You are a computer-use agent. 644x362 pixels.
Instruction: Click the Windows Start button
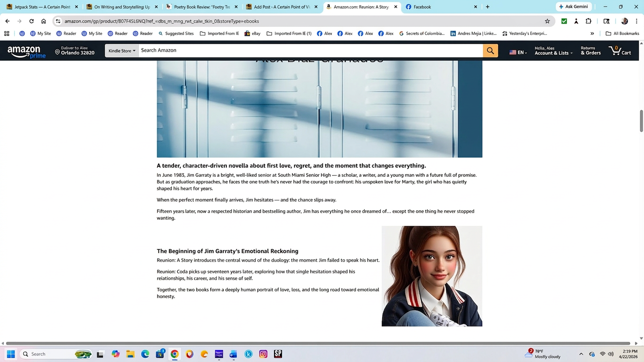click(11, 354)
